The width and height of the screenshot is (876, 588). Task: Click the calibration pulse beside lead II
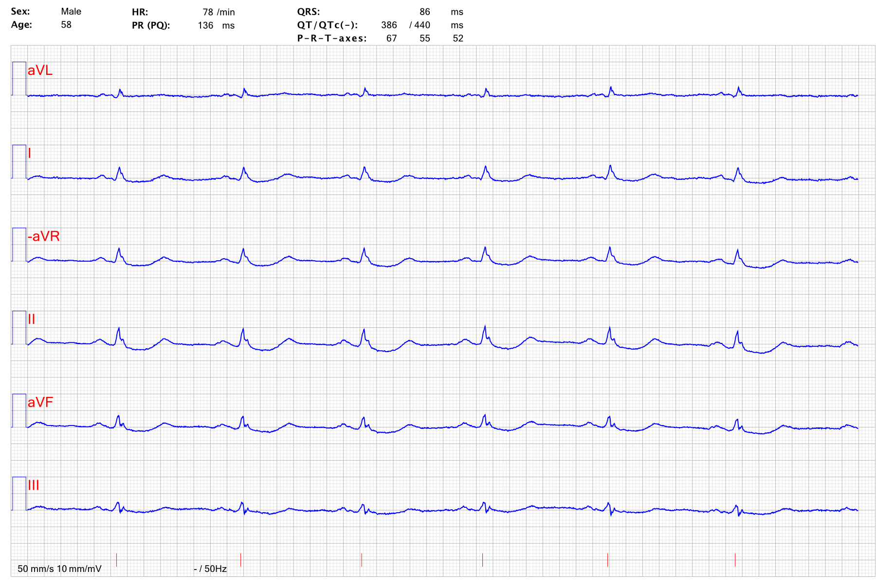(x=19, y=327)
